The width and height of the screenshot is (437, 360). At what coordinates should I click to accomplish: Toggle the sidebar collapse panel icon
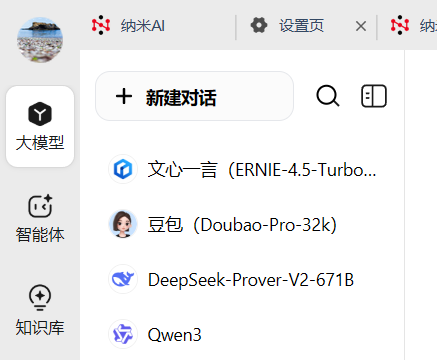pos(374,96)
